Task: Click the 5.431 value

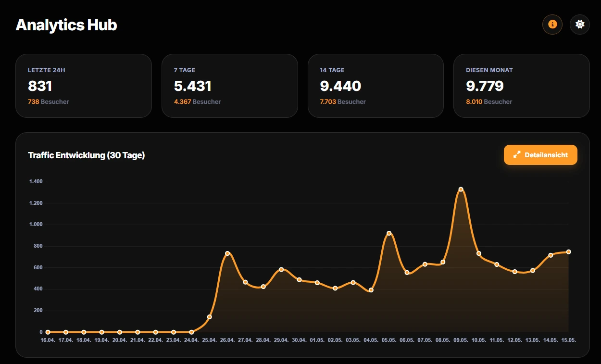Action: 193,86
